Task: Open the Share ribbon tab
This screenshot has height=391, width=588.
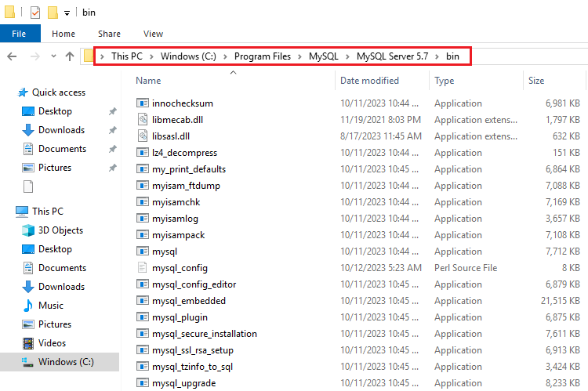Action: pyautogui.click(x=109, y=34)
